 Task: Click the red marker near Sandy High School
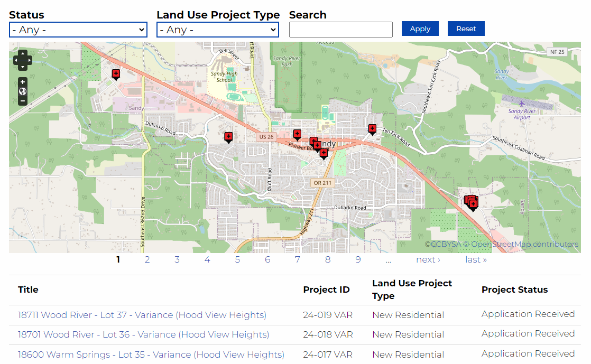pyautogui.click(x=116, y=74)
